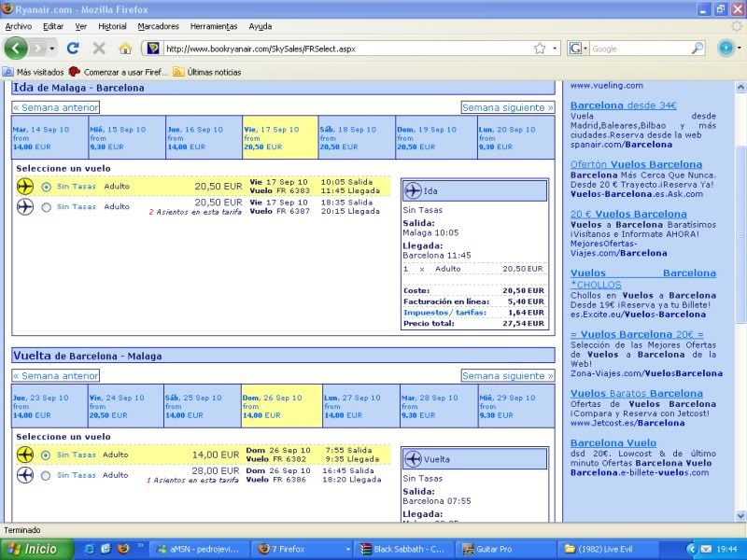Select the 10:05 flight FR 6383 radio
Viewport: 747px width, 560px height.
46,187
